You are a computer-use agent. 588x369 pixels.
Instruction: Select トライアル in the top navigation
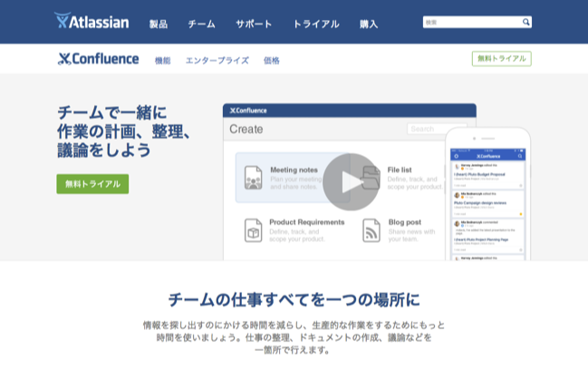pos(316,24)
